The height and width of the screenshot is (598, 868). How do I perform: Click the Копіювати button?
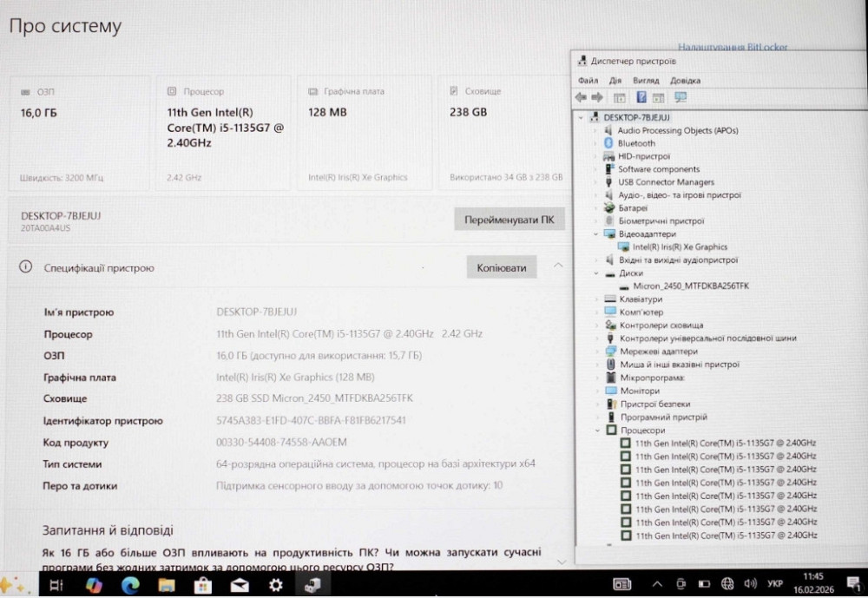[502, 268]
